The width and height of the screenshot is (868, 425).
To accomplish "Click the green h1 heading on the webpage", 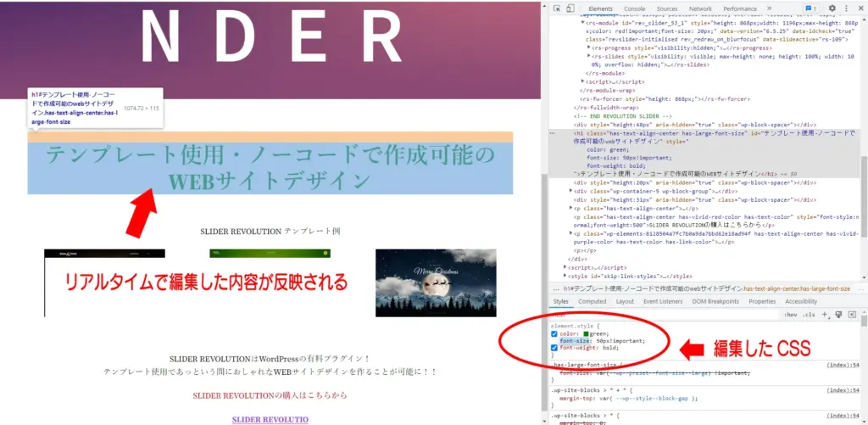I will tap(270, 168).
